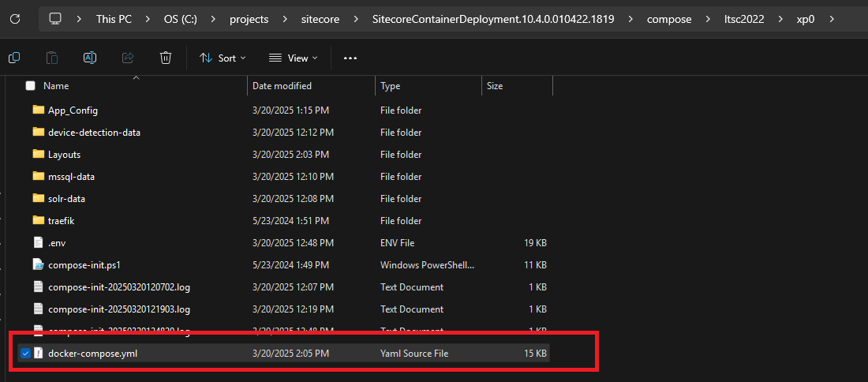Click the monitor icon in the address bar
This screenshot has height=382, width=868.
pos(54,18)
